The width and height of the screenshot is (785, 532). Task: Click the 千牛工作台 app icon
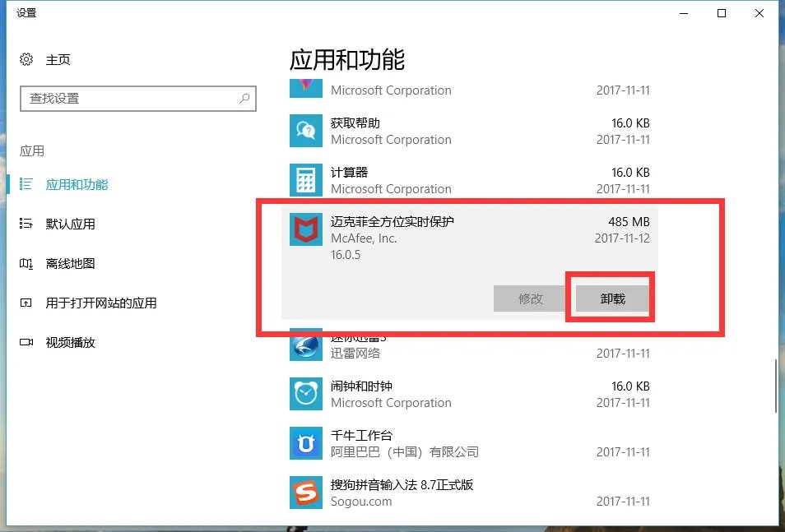pos(305,443)
